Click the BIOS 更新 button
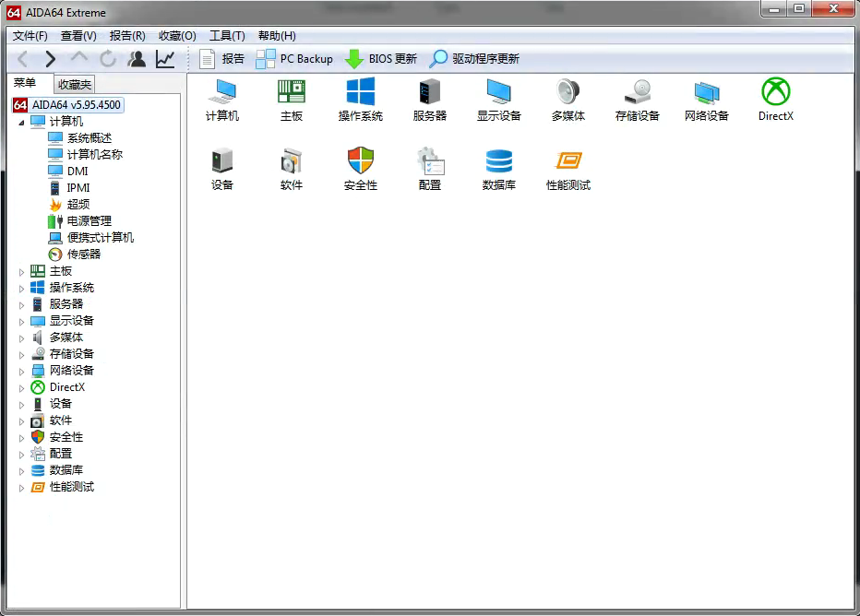Image resolution: width=860 pixels, height=616 pixels. click(x=381, y=59)
